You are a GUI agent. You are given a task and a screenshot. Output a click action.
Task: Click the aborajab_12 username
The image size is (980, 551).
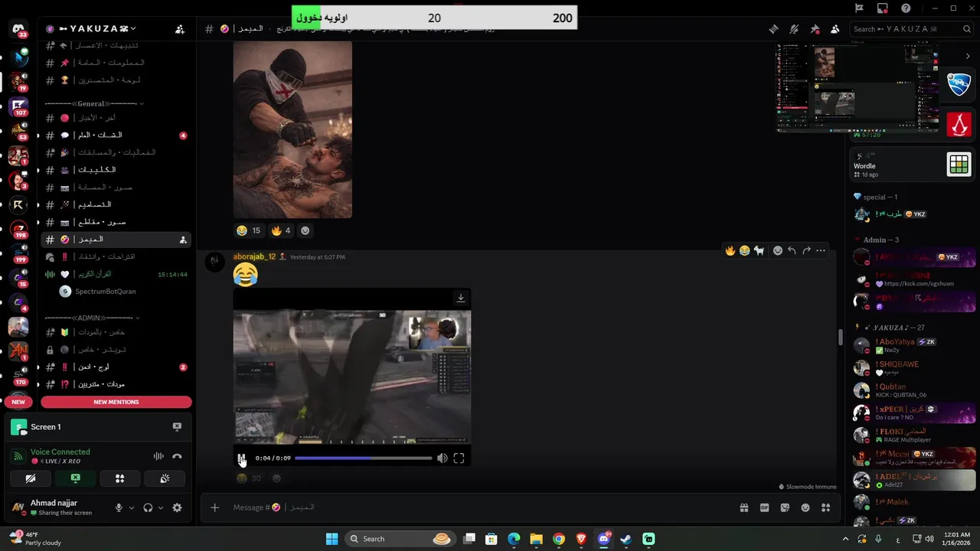pos(254,256)
